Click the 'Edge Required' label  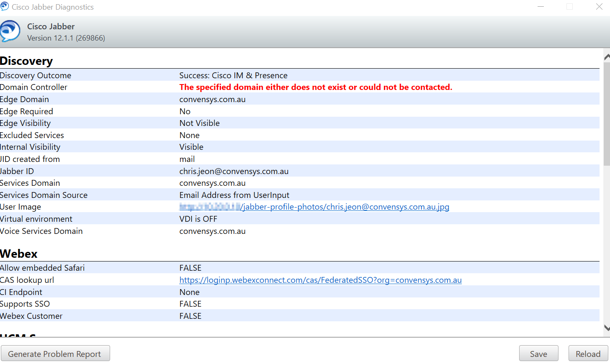coord(26,111)
